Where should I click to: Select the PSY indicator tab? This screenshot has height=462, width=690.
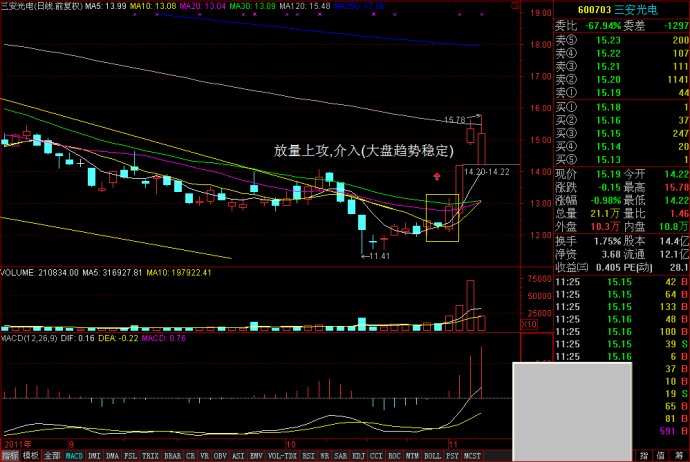tap(452, 456)
